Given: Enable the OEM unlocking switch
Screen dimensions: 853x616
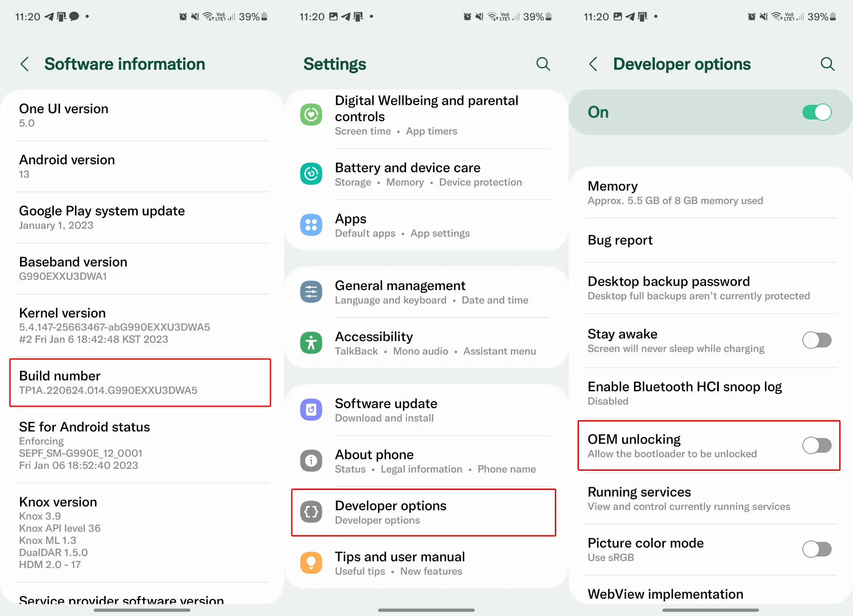Looking at the screenshot, I should point(817,445).
